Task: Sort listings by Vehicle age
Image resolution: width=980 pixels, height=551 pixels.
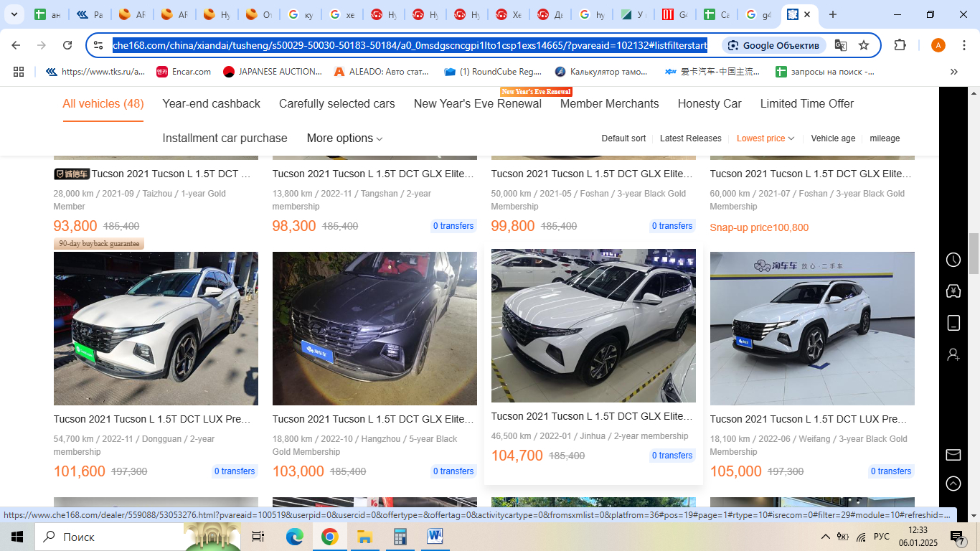Action: 833,138
